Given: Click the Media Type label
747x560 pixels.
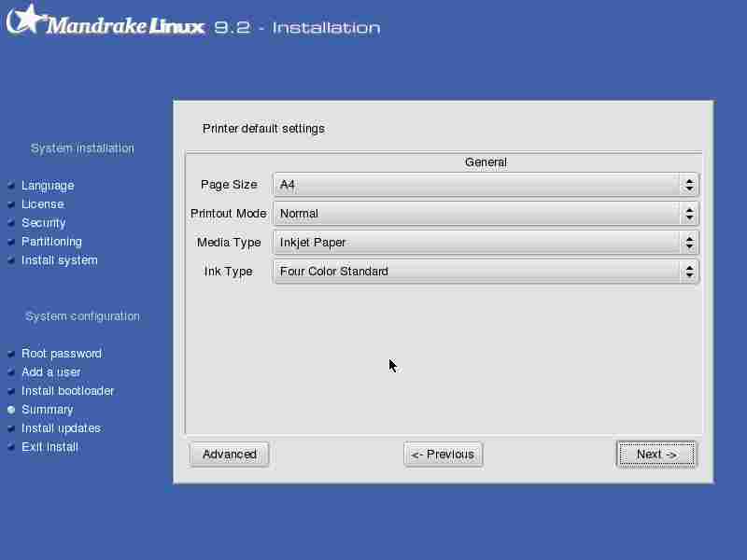Looking at the screenshot, I should click(229, 243).
